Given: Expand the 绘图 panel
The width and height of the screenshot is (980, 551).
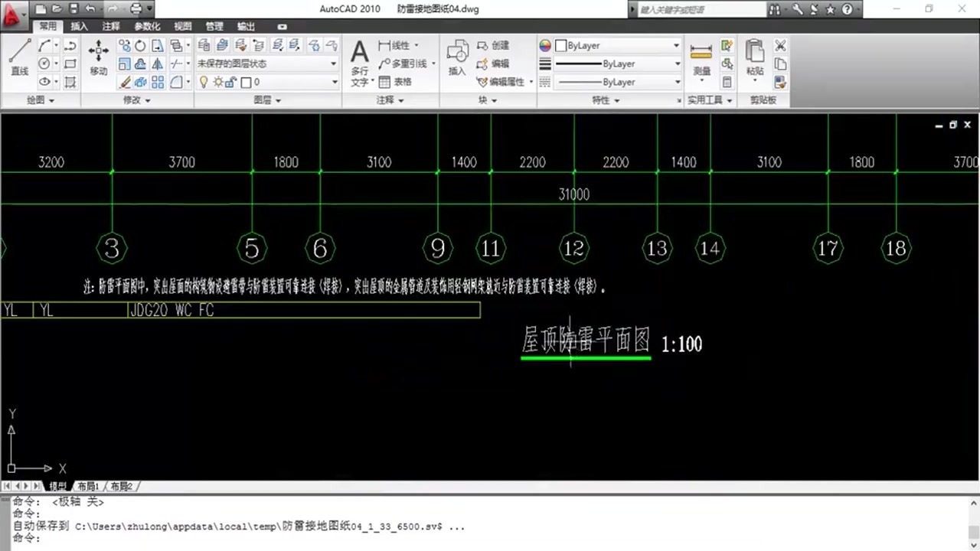Looking at the screenshot, I should point(41,100).
